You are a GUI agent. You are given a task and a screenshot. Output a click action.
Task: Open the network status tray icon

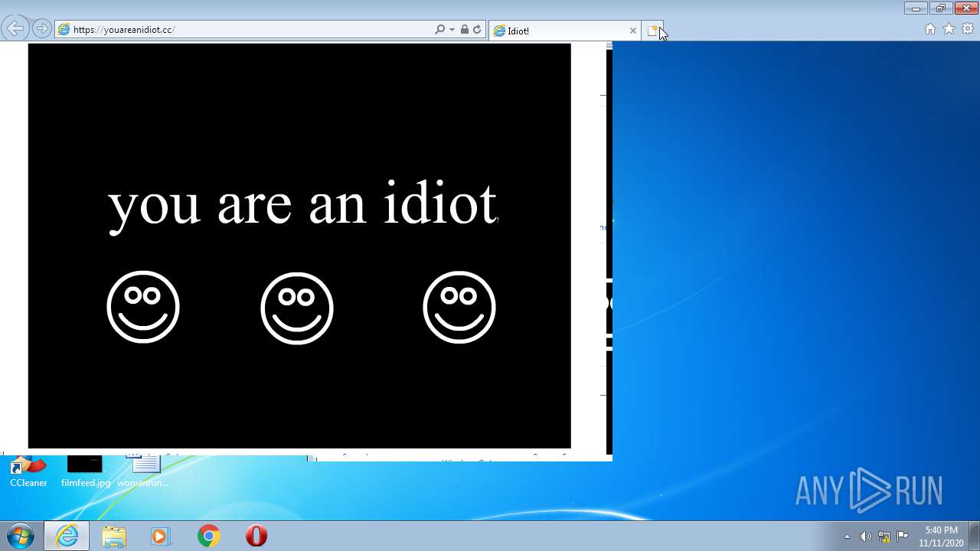884,536
